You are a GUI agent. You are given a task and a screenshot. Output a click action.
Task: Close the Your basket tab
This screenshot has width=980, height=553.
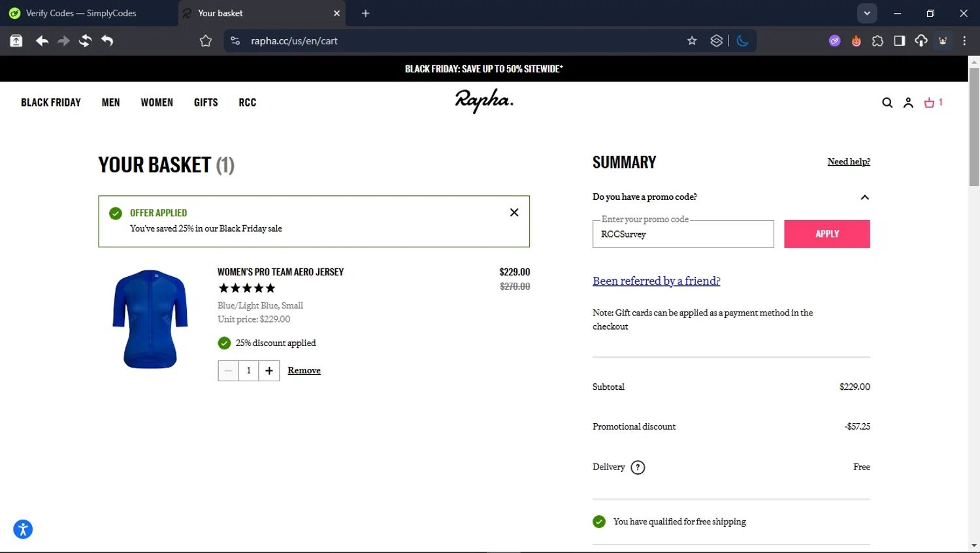click(336, 13)
